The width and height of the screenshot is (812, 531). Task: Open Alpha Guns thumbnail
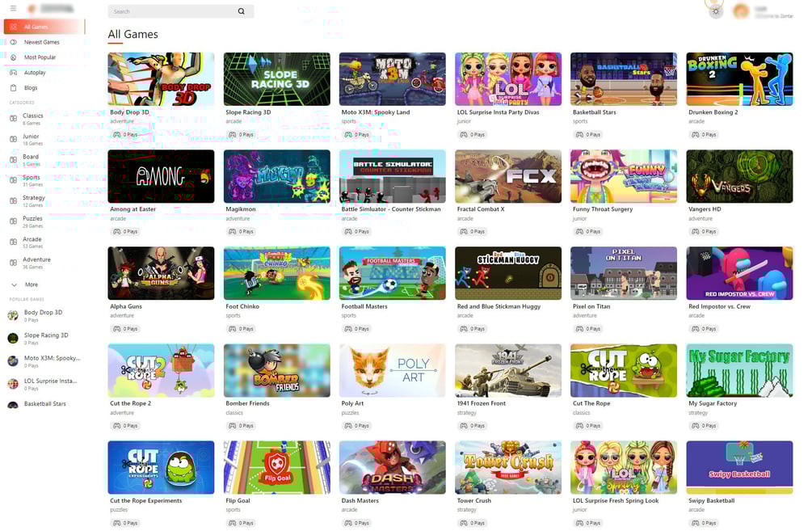pyautogui.click(x=161, y=273)
